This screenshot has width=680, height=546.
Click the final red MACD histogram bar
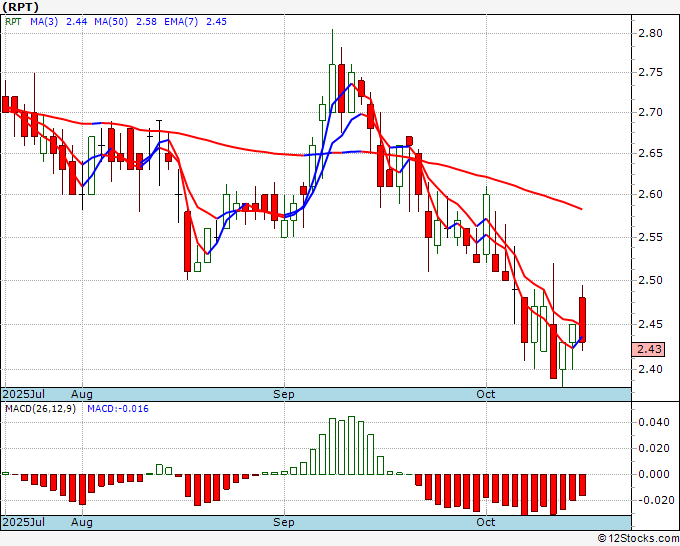coord(582,485)
